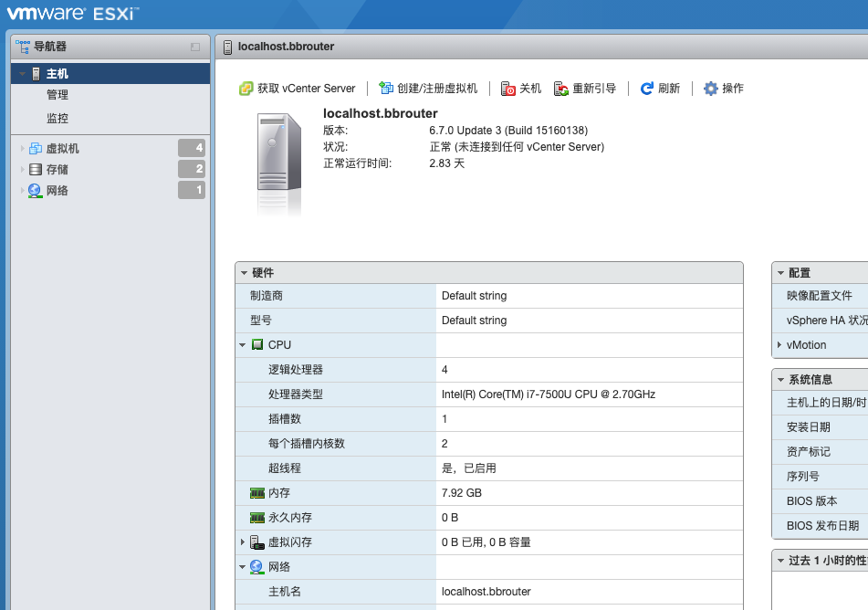The height and width of the screenshot is (610, 868).
Task: Click the refresh arrow icon
Action: tap(646, 89)
